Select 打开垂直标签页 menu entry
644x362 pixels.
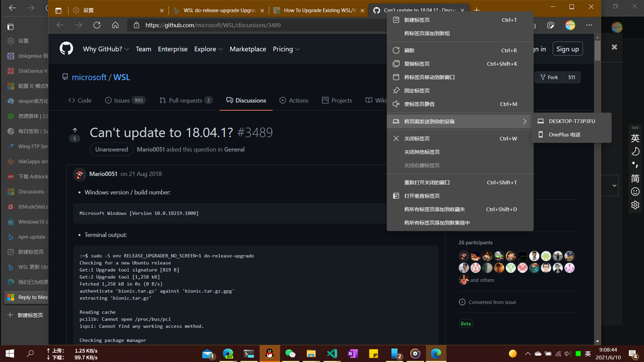[460, 196]
